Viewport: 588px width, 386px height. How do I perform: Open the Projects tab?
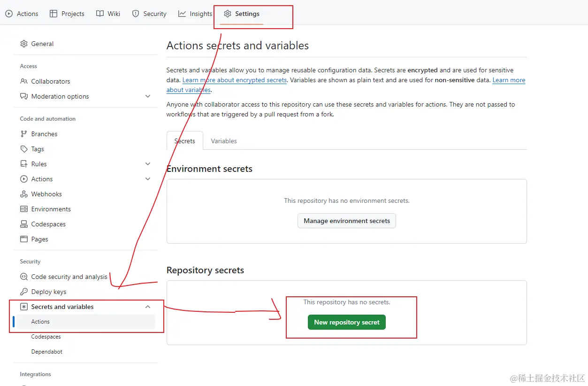(x=67, y=14)
